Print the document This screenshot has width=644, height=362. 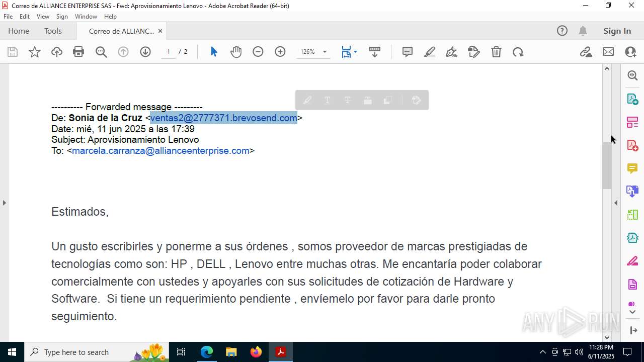(x=78, y=52)
